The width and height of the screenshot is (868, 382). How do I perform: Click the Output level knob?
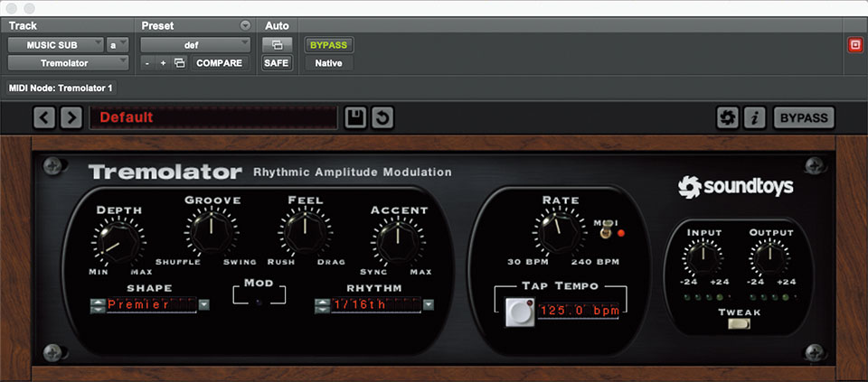[769, 257]
